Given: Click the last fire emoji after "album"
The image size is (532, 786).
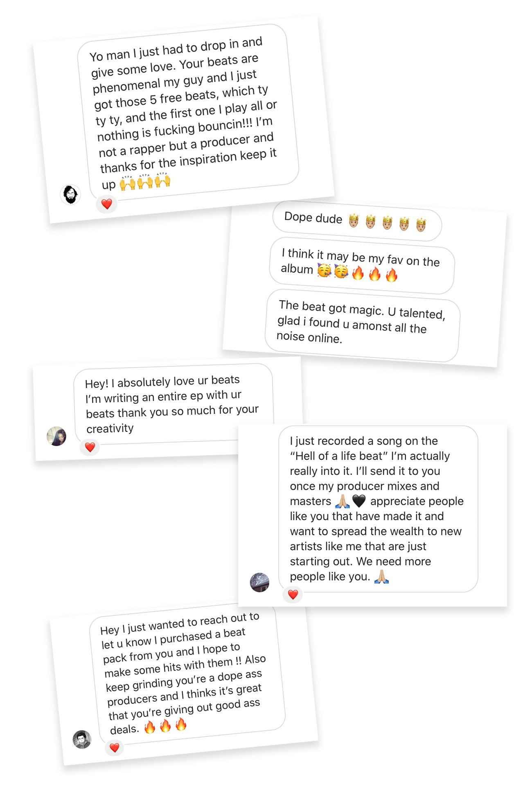Looking at the screenshot, I should click(391, 275).
